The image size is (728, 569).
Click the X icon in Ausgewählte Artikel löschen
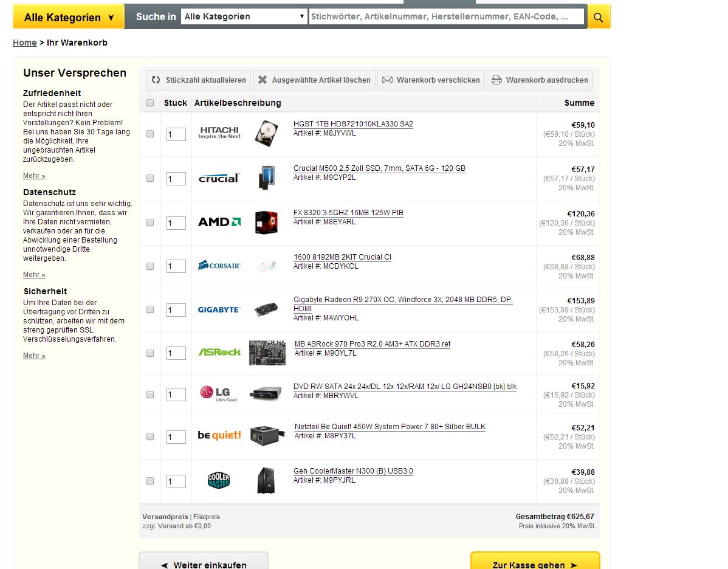pos(263,80)
